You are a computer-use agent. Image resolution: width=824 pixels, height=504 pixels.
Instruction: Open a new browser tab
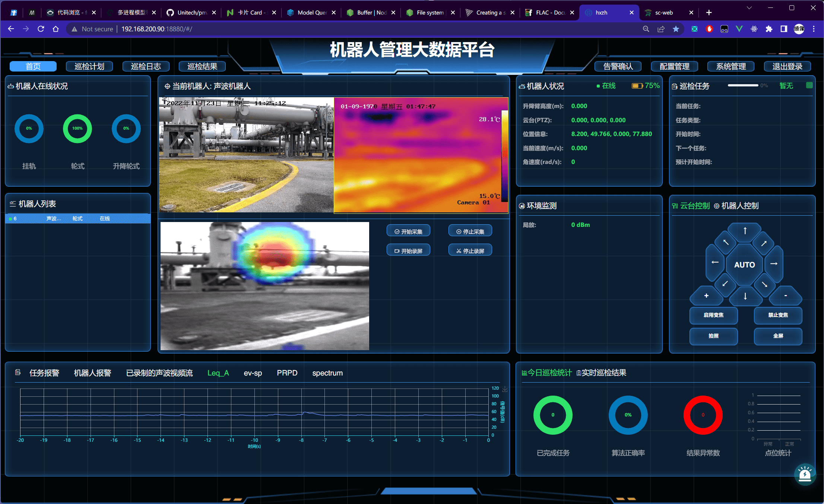coord(709,13)
